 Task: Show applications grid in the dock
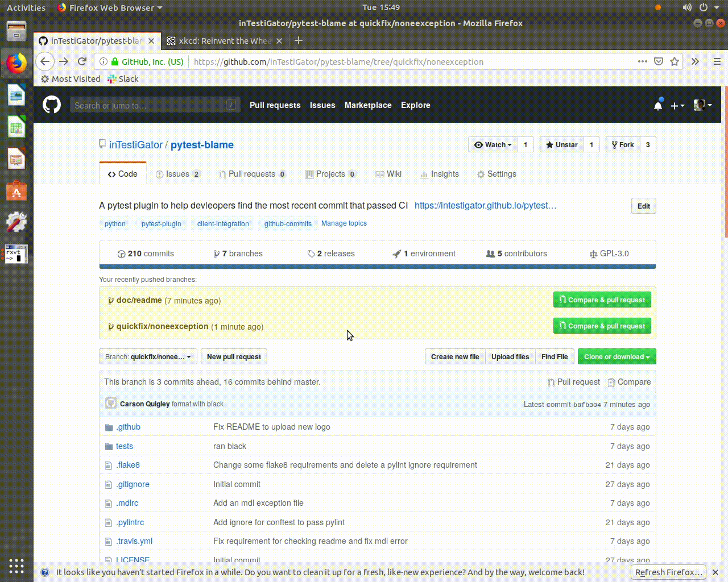16,566
